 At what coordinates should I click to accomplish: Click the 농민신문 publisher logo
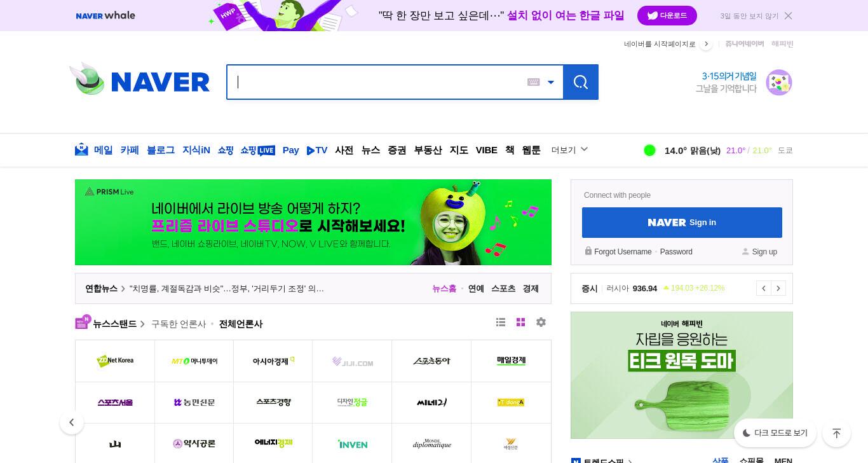pos(194,403)
